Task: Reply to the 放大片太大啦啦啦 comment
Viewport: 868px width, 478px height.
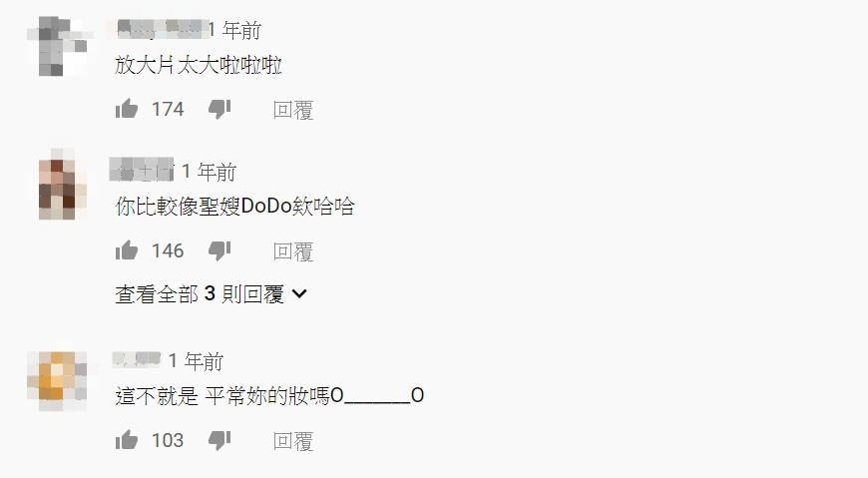Action: click(293, 110)
